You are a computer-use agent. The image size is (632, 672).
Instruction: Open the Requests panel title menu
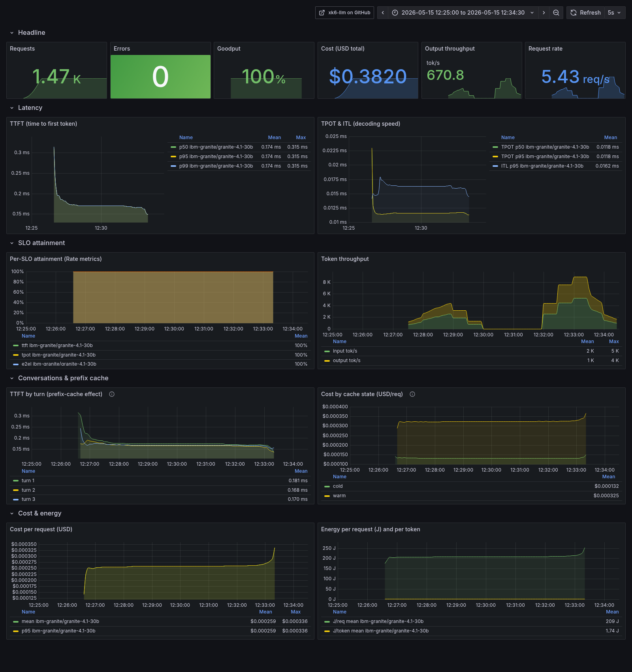coord(22,49)
